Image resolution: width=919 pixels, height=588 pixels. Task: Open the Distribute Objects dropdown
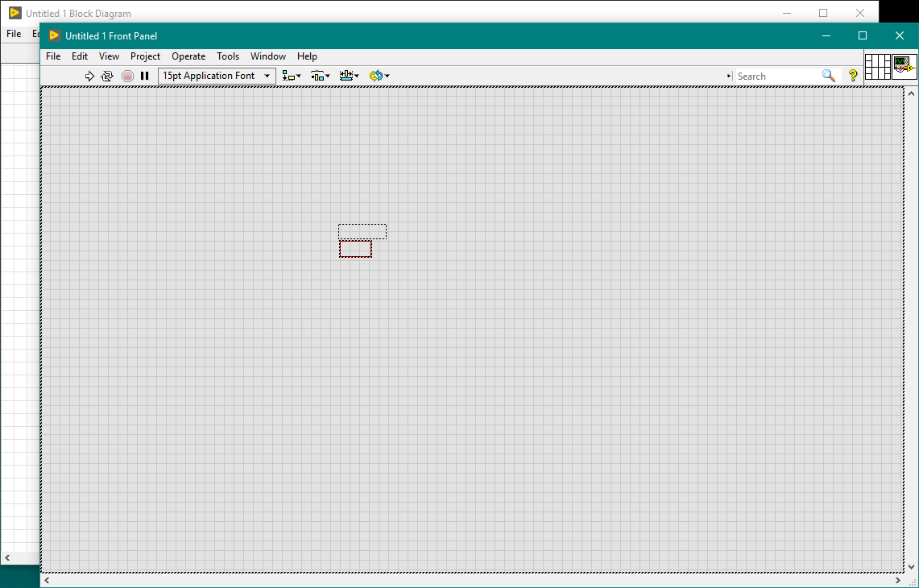pos(321,76)
